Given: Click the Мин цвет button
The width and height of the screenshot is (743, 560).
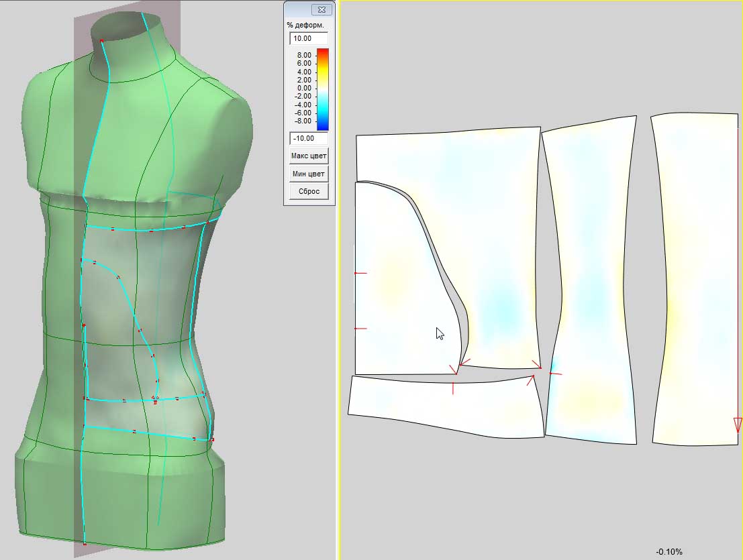Looking at the screenshot, I should point(309,174).
